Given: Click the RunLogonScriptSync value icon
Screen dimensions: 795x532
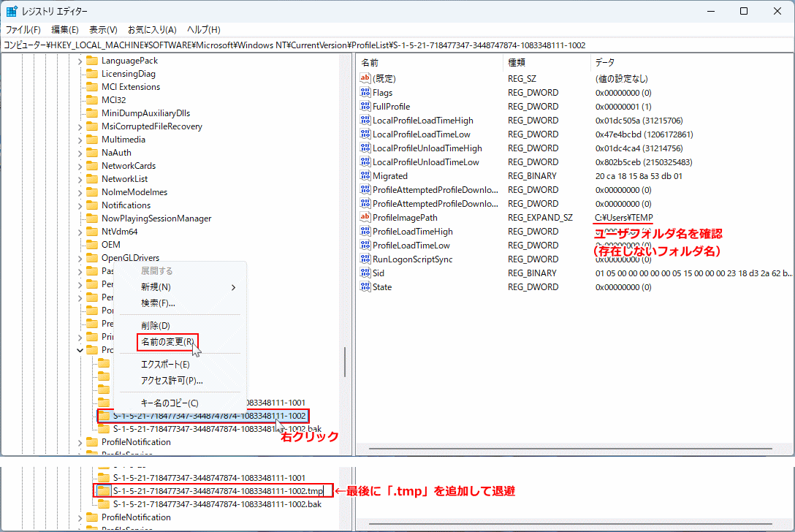Looking at the screenshot, I should pyautogui.click(x=365, y=259).
